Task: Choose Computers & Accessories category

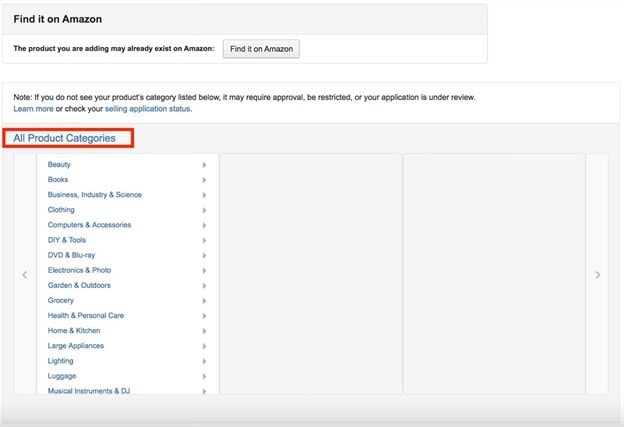Action: 90,225
